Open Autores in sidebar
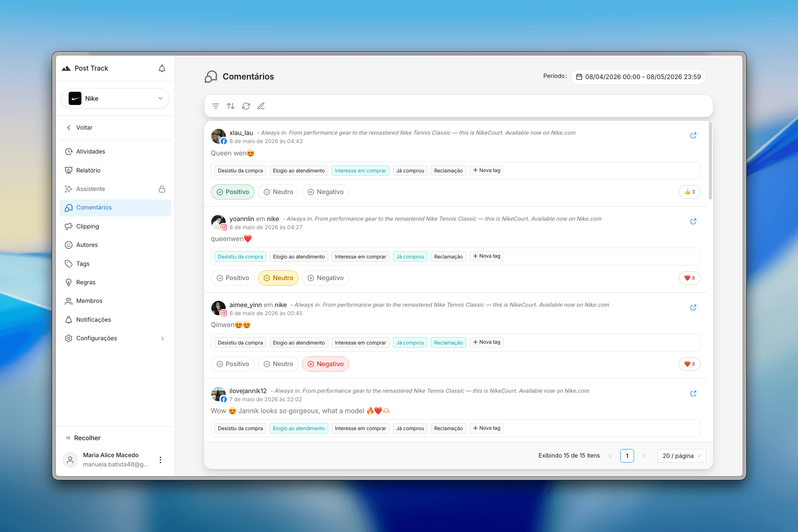798x532 pixels. [115, 245]
